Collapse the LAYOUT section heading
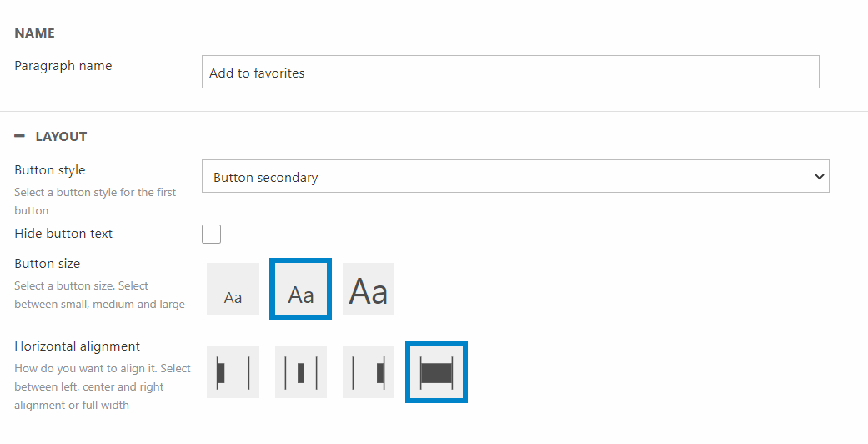 tap(61, 136)
